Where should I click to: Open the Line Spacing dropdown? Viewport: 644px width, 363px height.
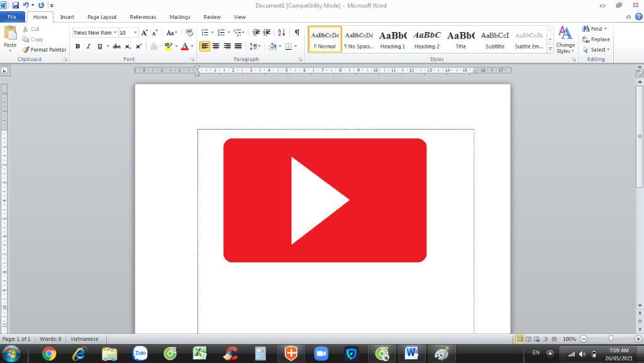[x=255, y=47]
